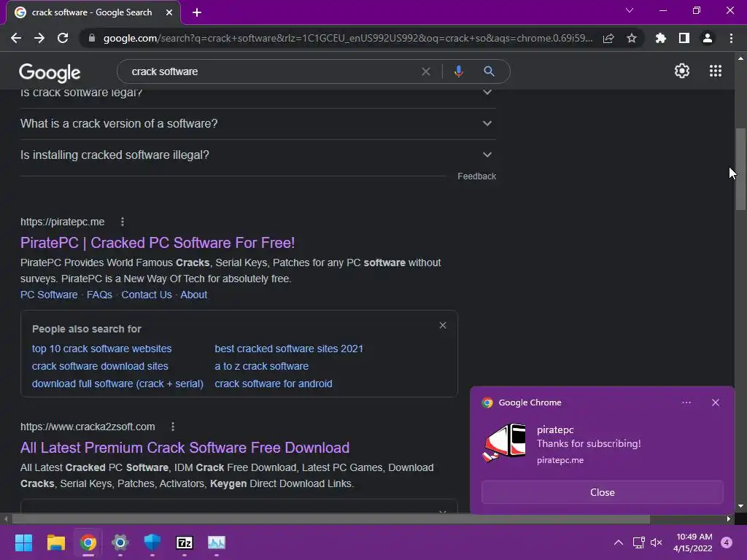
Task: Search 'crack software download sites'
Action: (100, 366)
